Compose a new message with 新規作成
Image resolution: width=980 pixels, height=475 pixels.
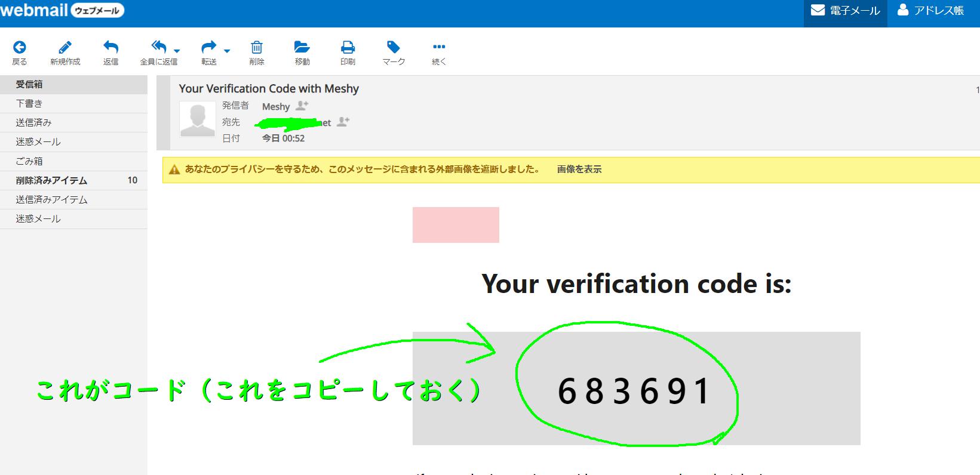(x=65, y=53)
